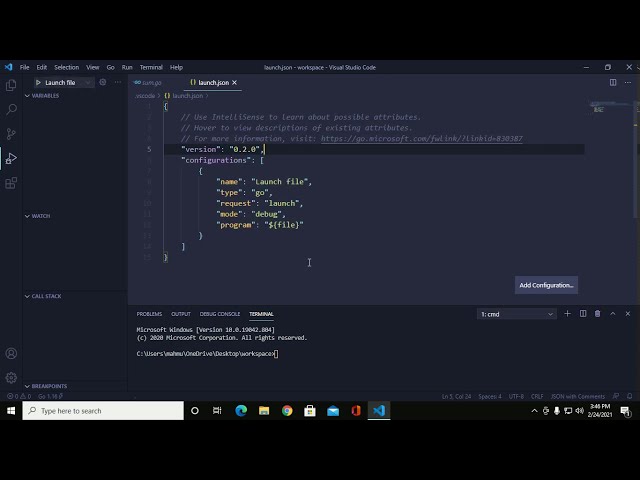Switch to the sum.go editor tab

tap(152, 82)
